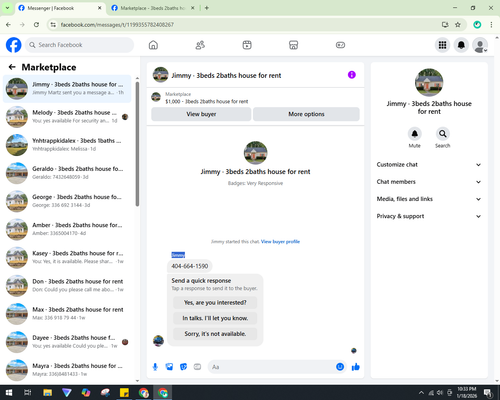Screen dimensions: 500x400
Task: Open Dayee conversation in chat list
Action: (67, 342)
